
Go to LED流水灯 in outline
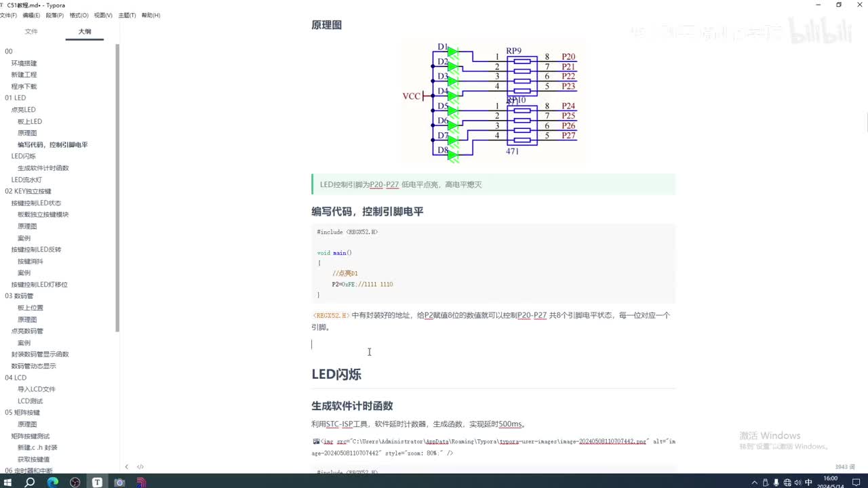click(26, 180)
